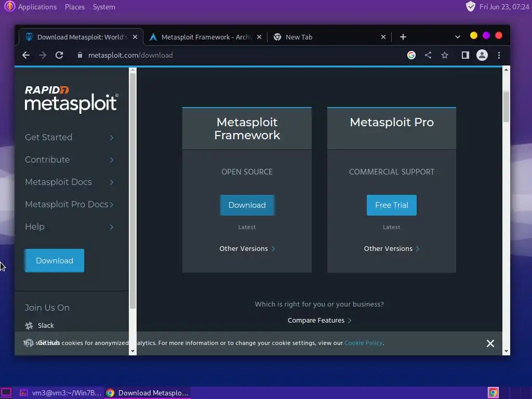This screenshot has height=399, width=532.
Task: Bookmark this page with star icon
Action: click(445, 55)
